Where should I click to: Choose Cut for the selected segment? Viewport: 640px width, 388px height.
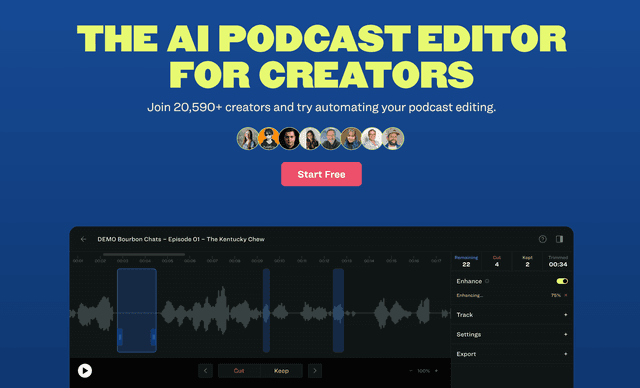pos(239,371)
